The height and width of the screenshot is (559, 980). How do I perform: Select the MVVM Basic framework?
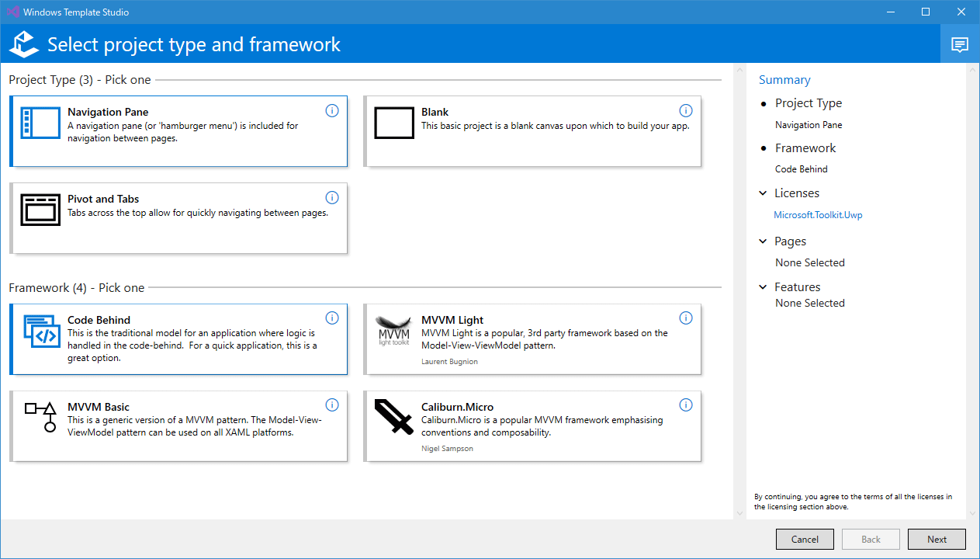[x=178, y=425]
